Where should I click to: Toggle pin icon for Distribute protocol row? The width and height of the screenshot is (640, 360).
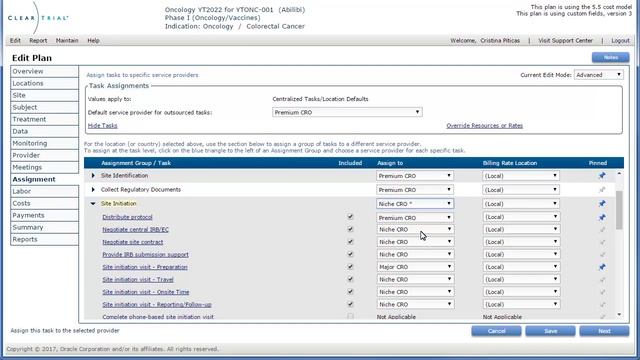602,218
